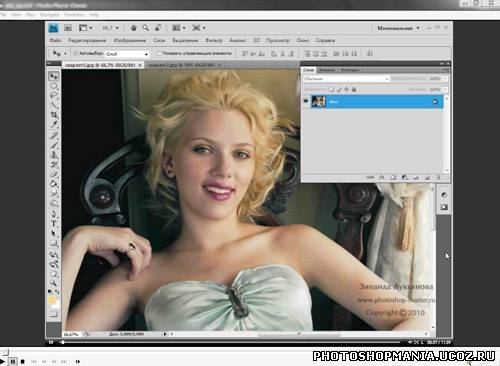This screenshot has width=500, height=366.
Task: Select the layer thumbnail in Layers panel
Action: point(319,101)
